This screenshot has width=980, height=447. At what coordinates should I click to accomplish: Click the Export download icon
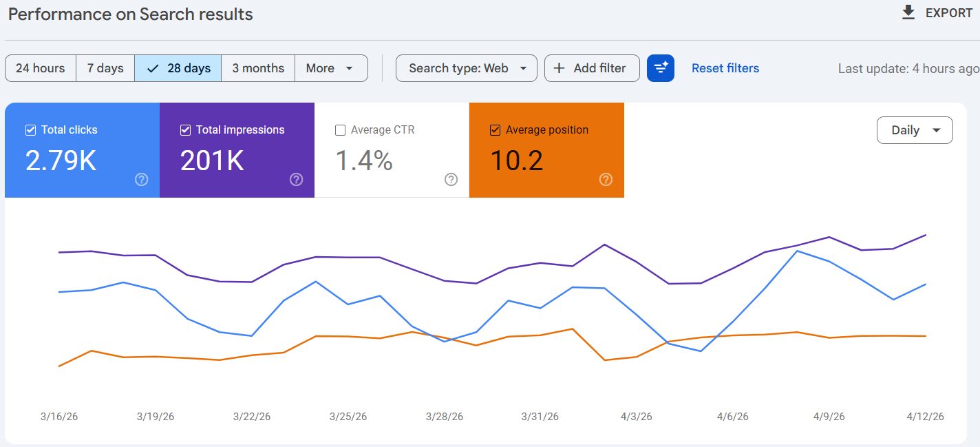click(x=908, y=12)
